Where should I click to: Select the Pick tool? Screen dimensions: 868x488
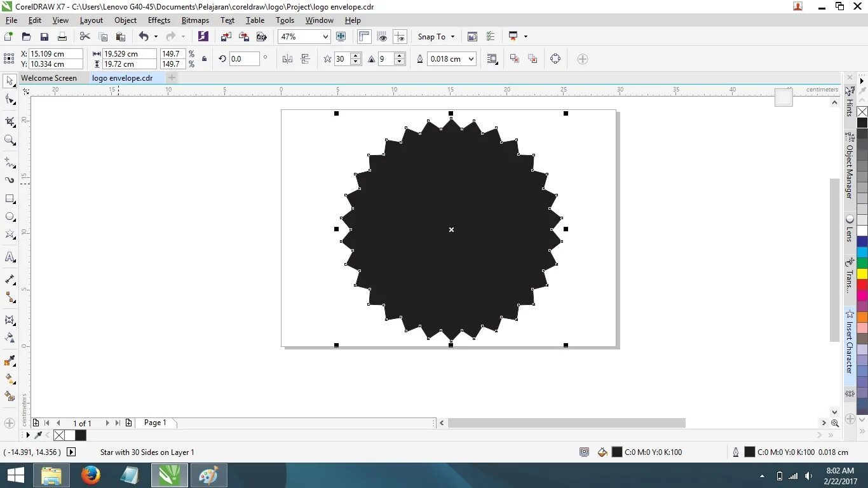pos(10,81)
